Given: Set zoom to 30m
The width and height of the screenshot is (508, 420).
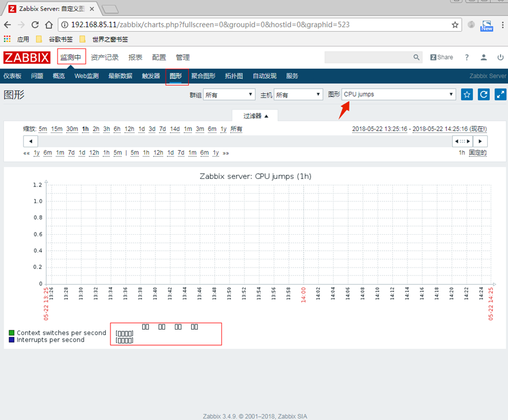Looking at the screenshot, I should (x=72, y=129).
